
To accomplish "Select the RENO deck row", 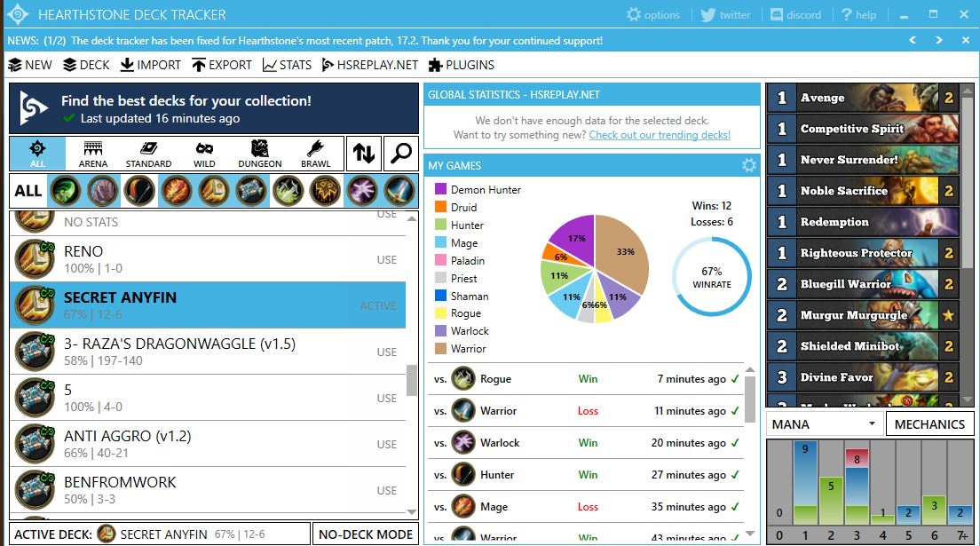I will tap(208, 259).
